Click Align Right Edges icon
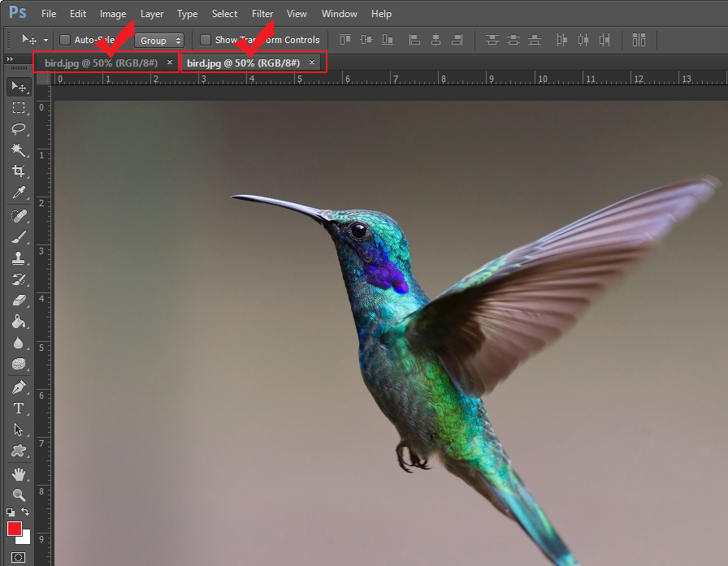The image size is (728, 566). click(x=457, y=40)
